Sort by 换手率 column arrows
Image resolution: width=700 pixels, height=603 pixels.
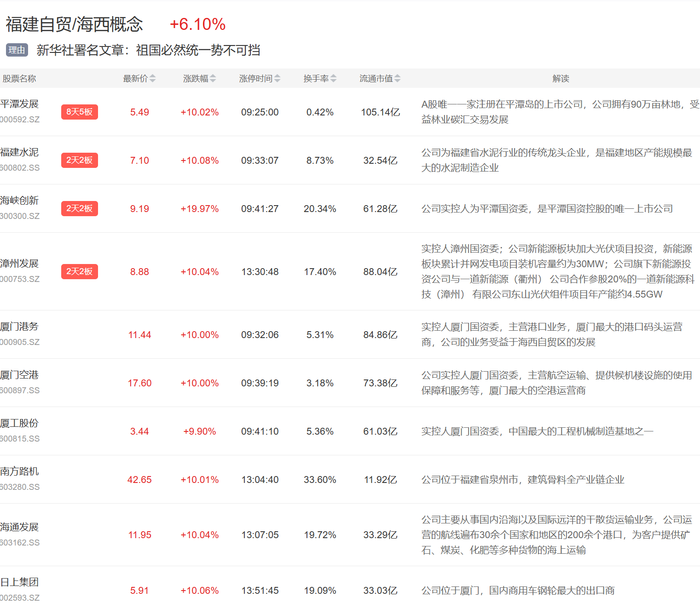pyautogui.click(x=333, y=79)
